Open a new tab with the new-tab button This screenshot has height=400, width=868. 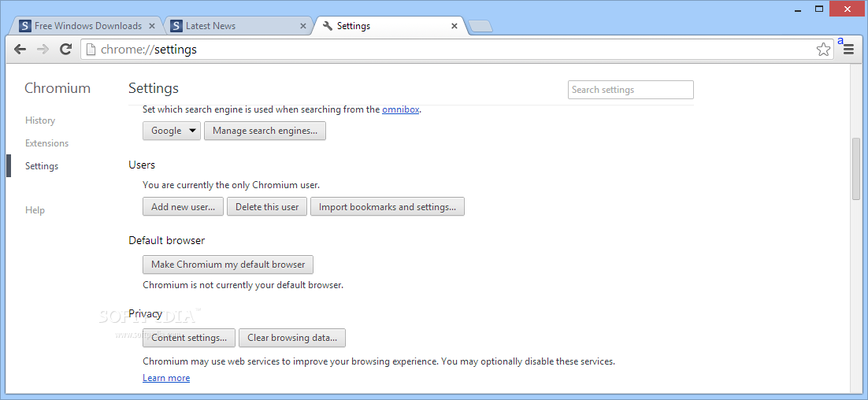(x=480, y=26)
